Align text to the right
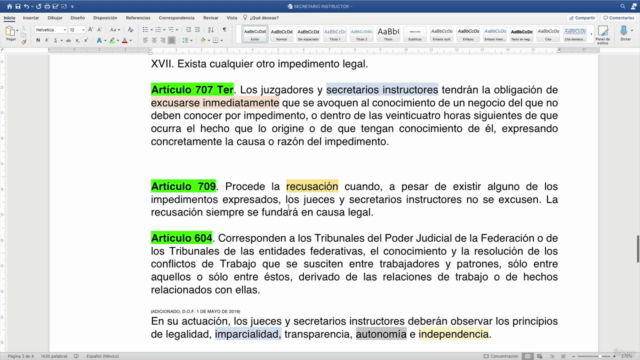The height and width of the screenshot is (360, 640). 163,40
